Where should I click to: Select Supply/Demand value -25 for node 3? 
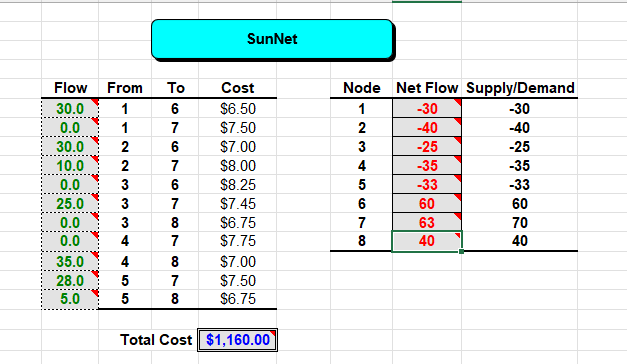click(x=520, y=147)
